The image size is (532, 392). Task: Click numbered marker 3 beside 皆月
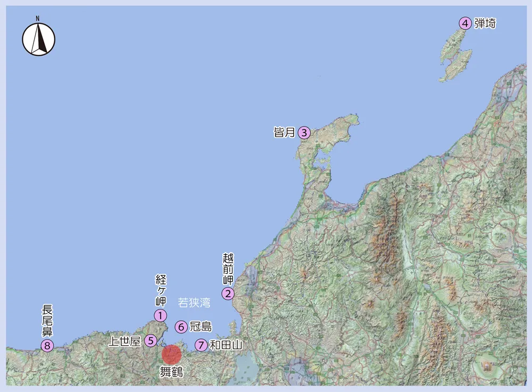(304, 132)
